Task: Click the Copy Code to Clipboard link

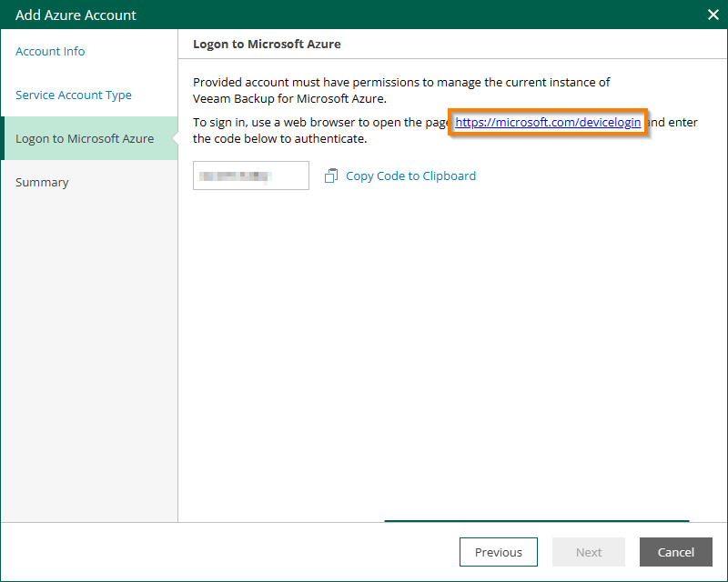Action: tap(410, 176)
